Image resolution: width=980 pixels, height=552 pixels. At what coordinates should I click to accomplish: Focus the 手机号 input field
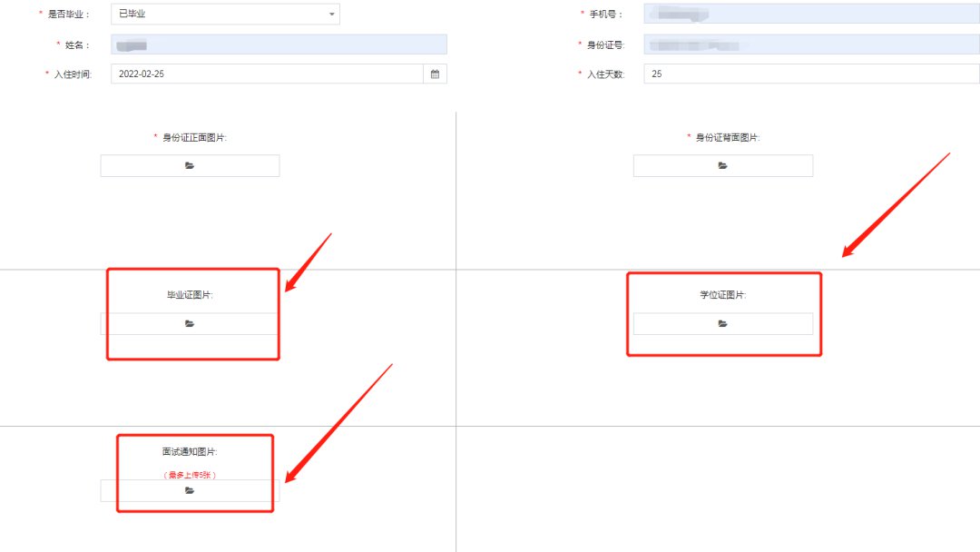812,14
